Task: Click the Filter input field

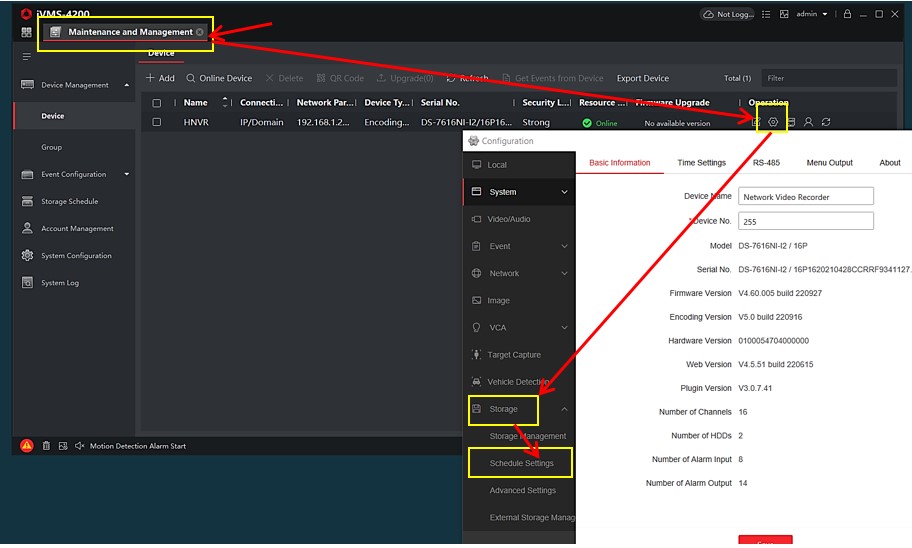Action: (828, 78)
